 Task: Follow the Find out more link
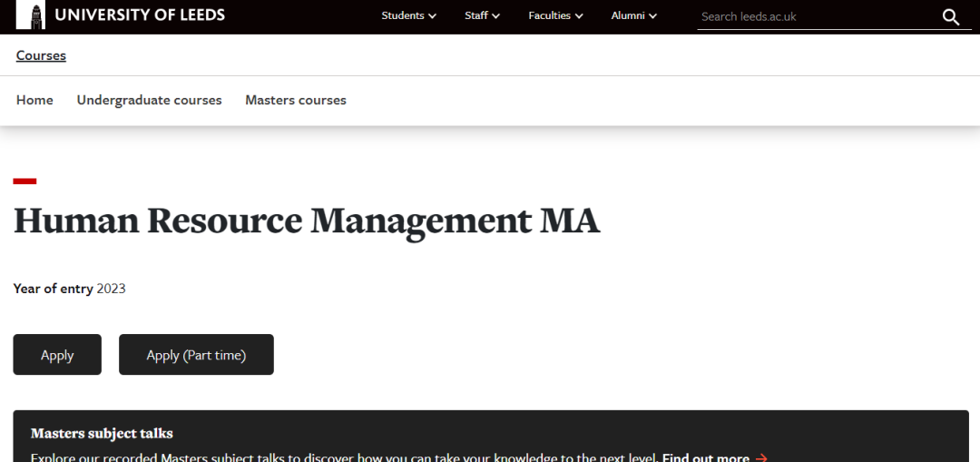(x=705, y=457)
